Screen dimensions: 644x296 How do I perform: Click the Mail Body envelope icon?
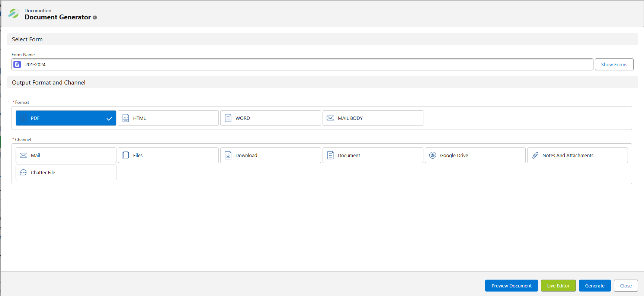coord(330,118)
